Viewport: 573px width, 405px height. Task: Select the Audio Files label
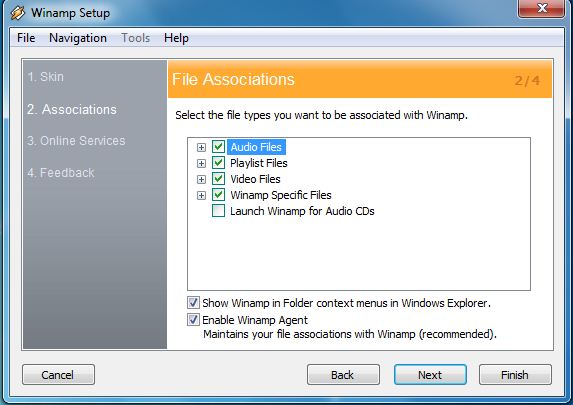tap(256, 147)
